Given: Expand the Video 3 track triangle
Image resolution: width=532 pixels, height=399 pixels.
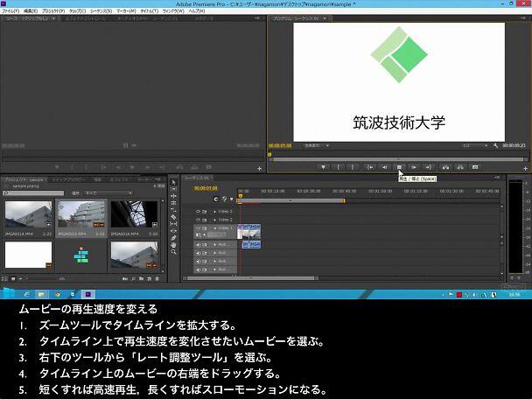Looking at the screenshot, I should point(214,212).
